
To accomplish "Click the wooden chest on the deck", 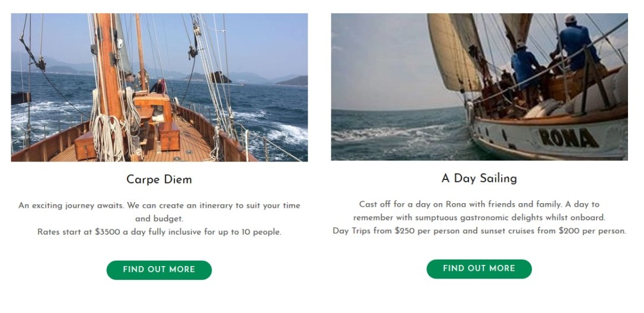I will [169, 136].
